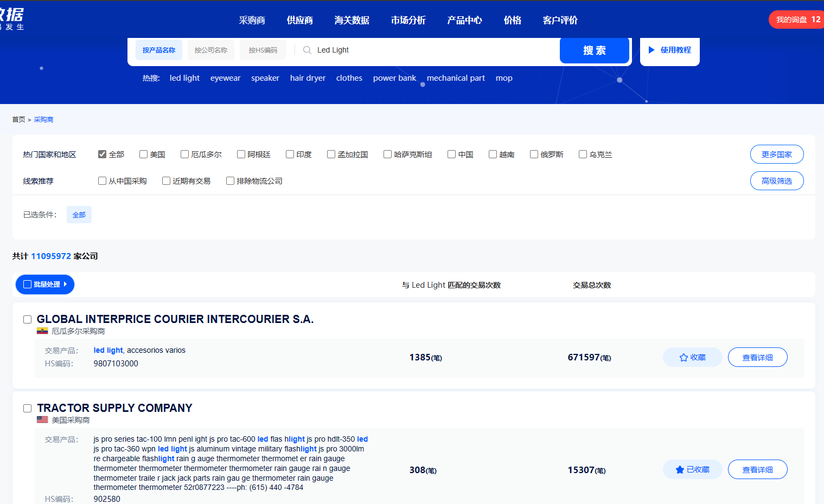Select checkbox for GLOBAL INTERPRICE COURIER

(x=27, y=320)
